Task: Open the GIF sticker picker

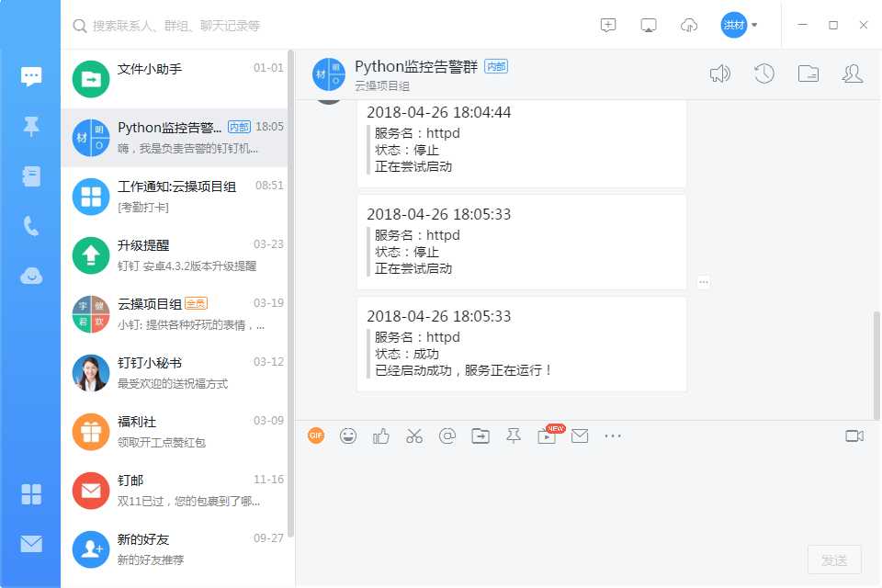Action: click(x=315, y=435)
